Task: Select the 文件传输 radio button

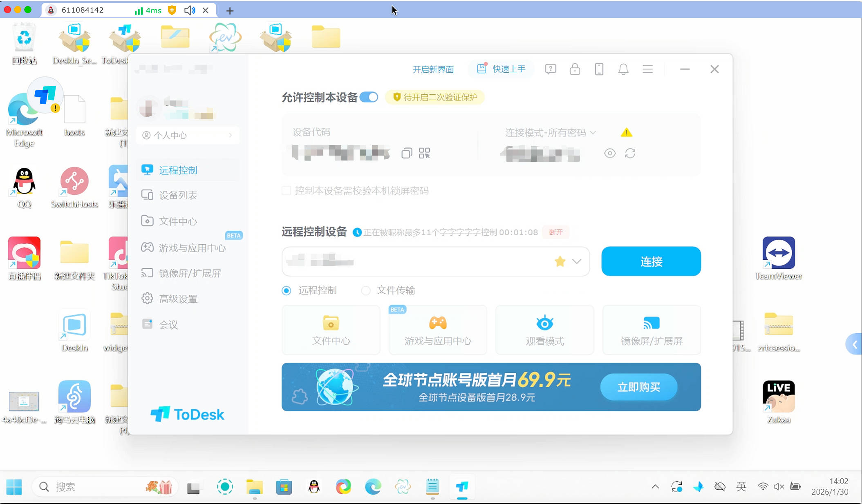Action: 366,290
